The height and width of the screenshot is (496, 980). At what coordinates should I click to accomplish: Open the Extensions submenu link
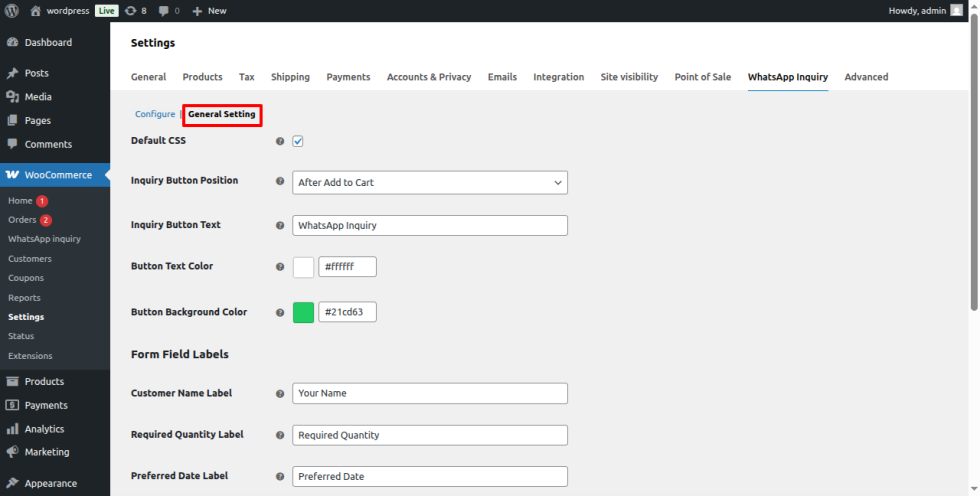(x=31, y=356)
